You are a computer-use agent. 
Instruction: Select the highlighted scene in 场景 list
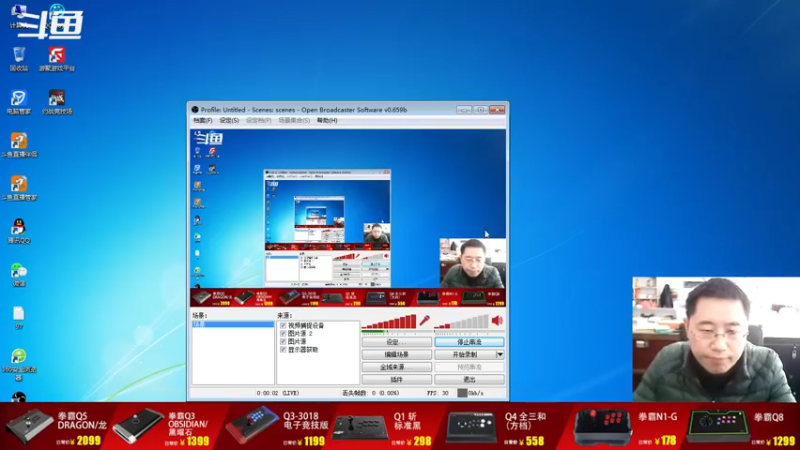[x=233, y=324]
